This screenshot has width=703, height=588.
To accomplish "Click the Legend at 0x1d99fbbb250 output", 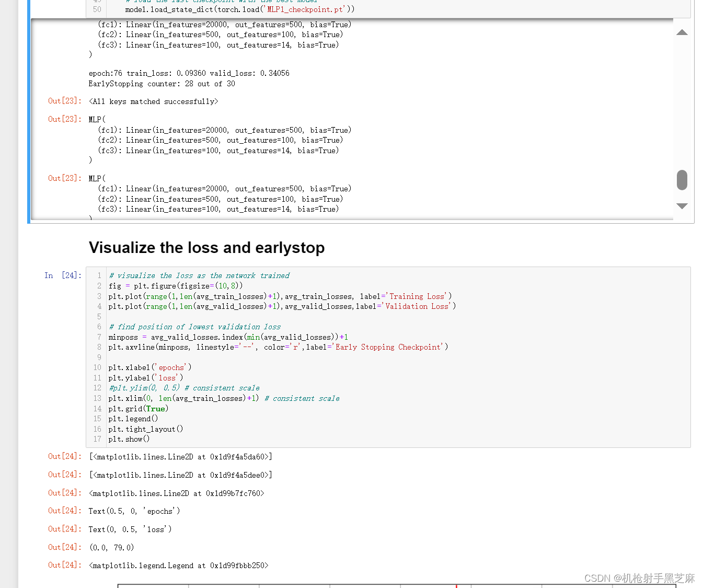I will point(178,566).
